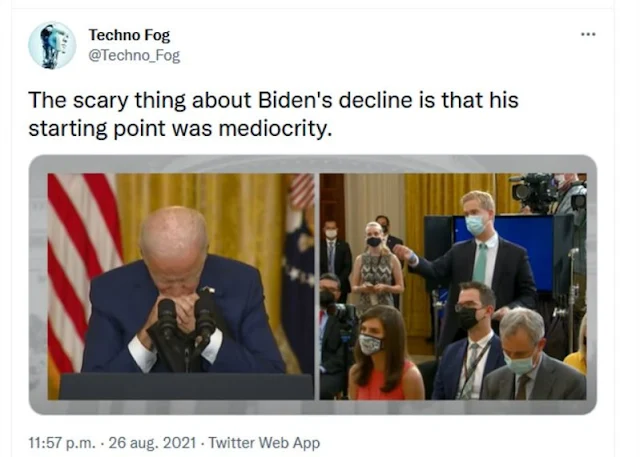Click the gray-haired man in teal mask
The height and width of the screenshot is (457, 640).
(x=535, y=355)
